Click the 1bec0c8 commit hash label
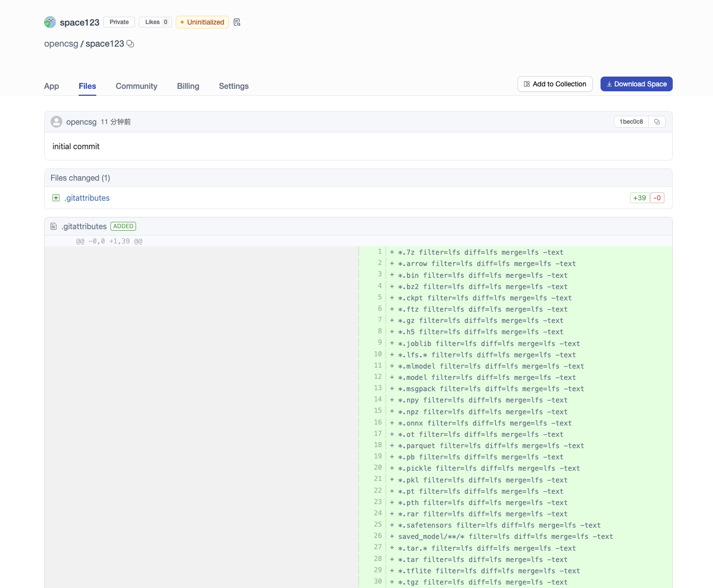713x588 pixels. click(631, 122)
